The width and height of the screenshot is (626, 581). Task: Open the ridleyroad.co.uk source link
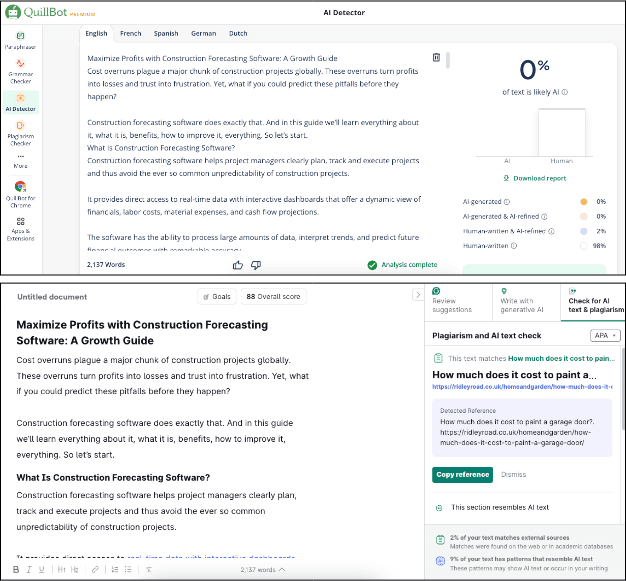(x=522, y=387)
